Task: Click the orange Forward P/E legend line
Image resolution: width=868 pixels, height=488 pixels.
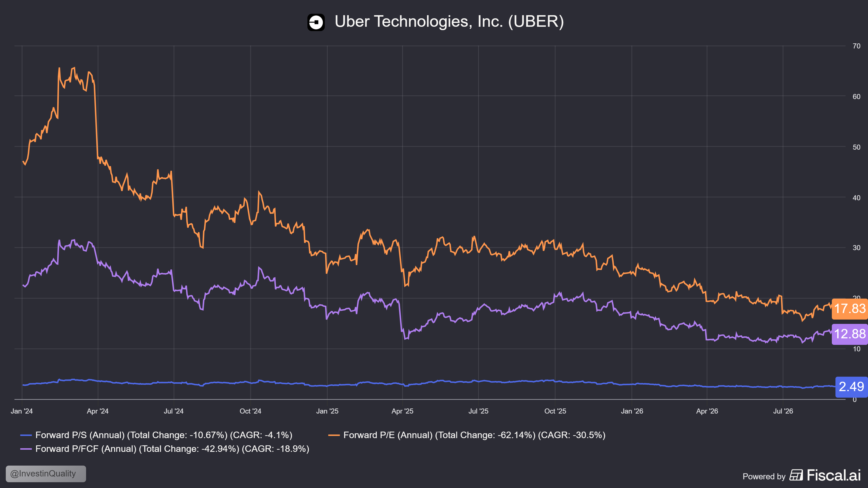Action: point(334,435)
